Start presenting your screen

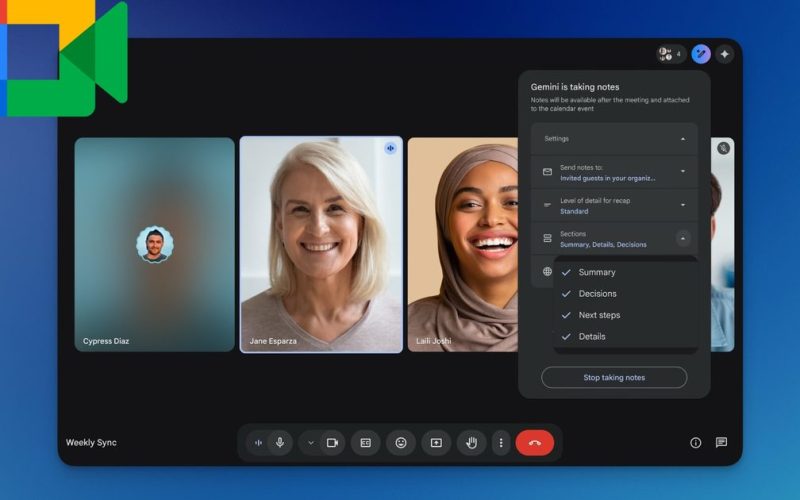[x=436, y=443]
